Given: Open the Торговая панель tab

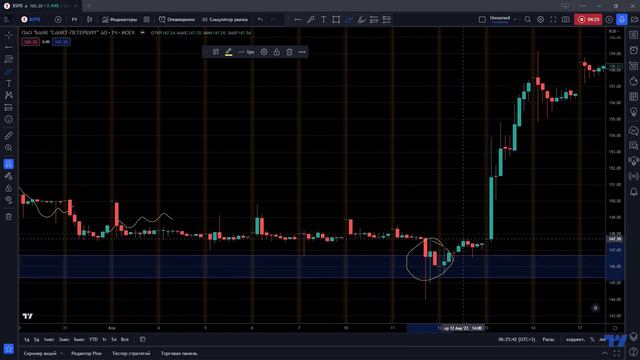Looking at the screenshot, I should pos(179,353).
